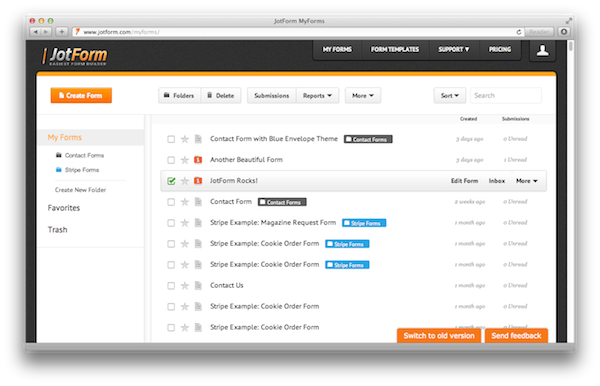Image resolution: width=600 pixels, height=386 pixels.
Task: Star the Magazine Request Form row
Action: 185,223
